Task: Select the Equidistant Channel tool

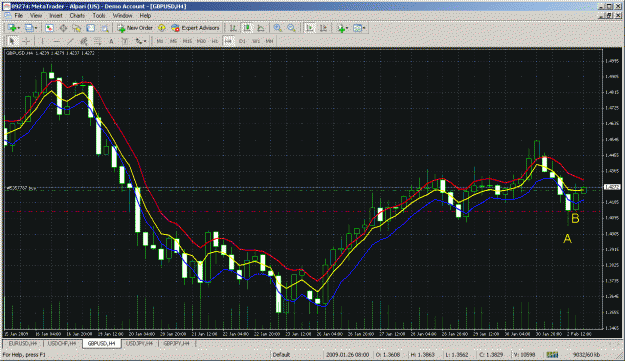Action: coord(84,41)
